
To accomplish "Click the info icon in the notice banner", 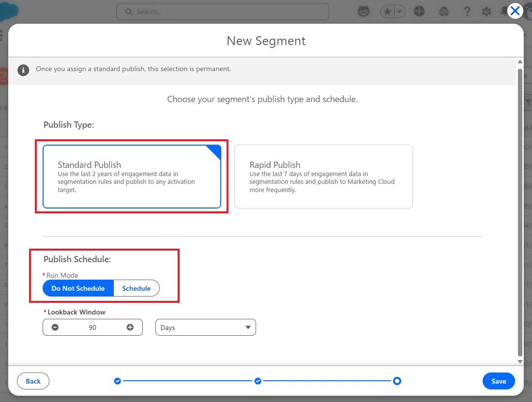I will click(23, 70).
